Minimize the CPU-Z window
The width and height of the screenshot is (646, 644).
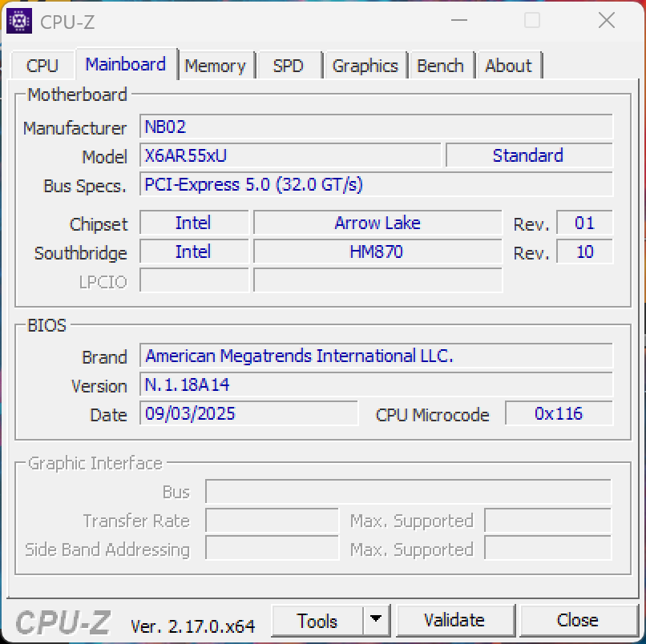click(458, 22)
